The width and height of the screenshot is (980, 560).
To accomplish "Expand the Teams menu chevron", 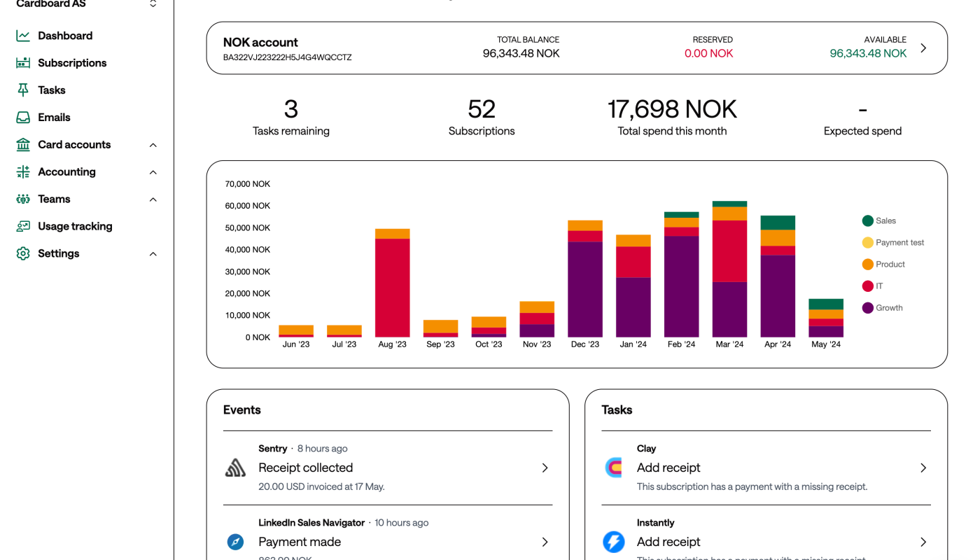I will tap(153, 199).
